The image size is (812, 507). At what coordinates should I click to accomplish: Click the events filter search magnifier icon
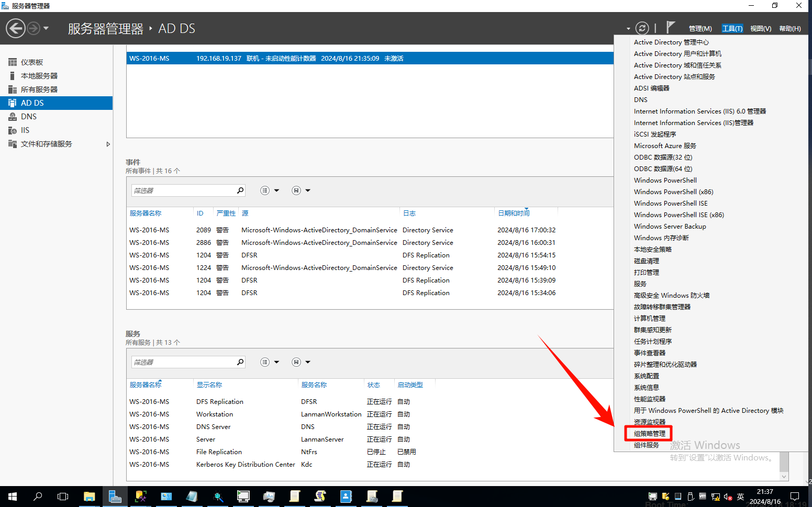pyautogui.click(x=240, y=190)
